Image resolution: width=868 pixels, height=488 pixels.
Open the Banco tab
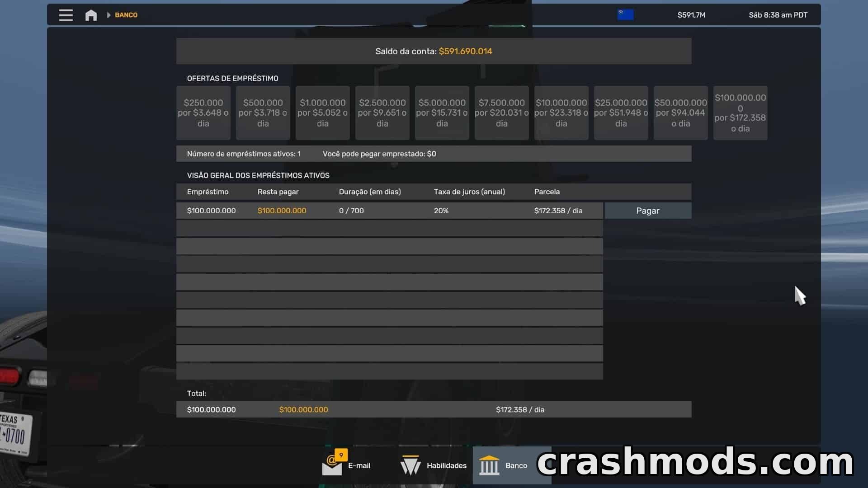pyautogui.click(x=512, y=465)
